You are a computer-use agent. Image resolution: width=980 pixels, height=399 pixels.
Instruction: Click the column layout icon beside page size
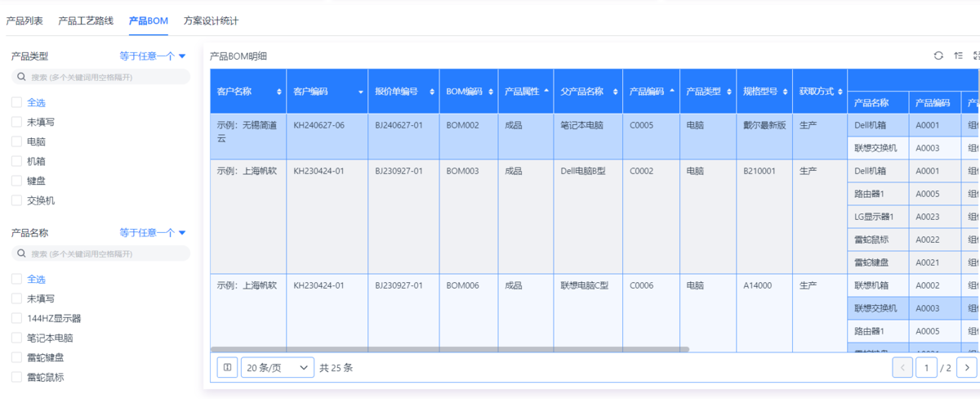click(x=227, y=368)
